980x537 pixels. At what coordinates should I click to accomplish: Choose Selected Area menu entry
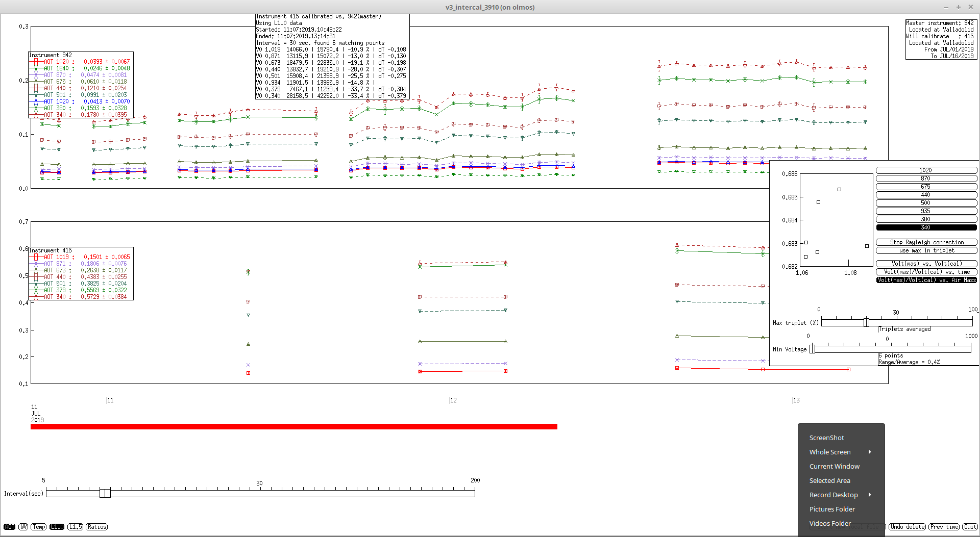[841, 480]
